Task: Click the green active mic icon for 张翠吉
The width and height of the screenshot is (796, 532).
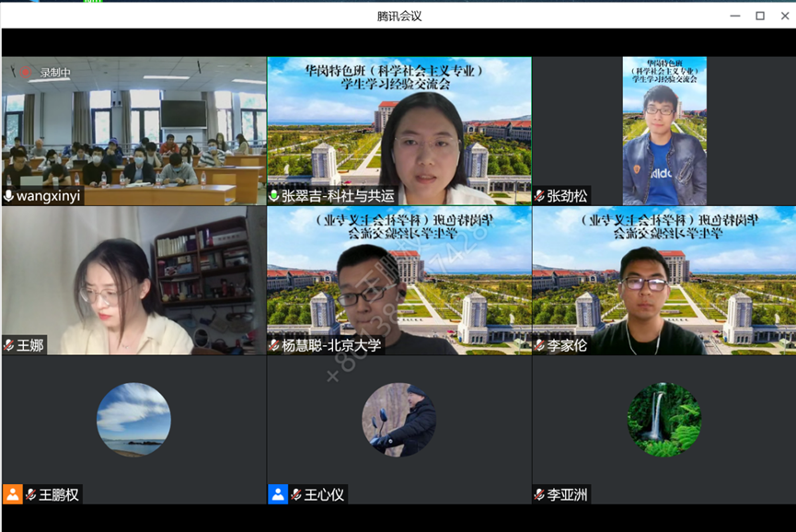Action: point(274,196)
